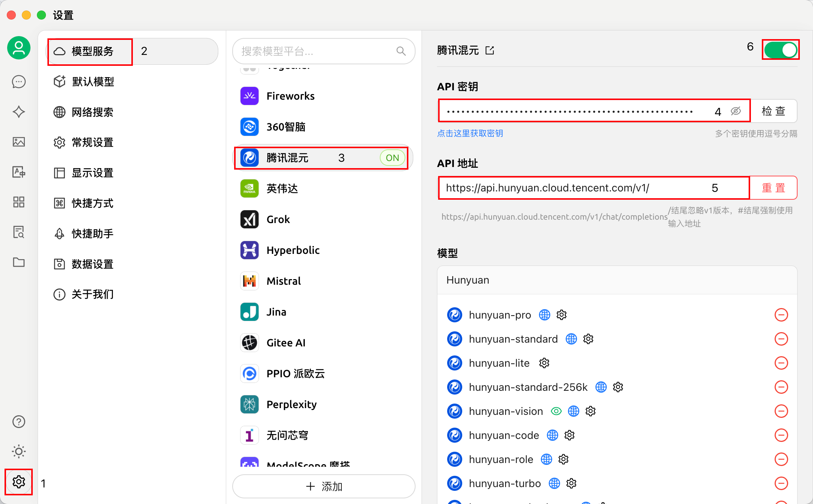Click the API 地址 input field
The image size is (813, 504).
[x=594, y=188]
